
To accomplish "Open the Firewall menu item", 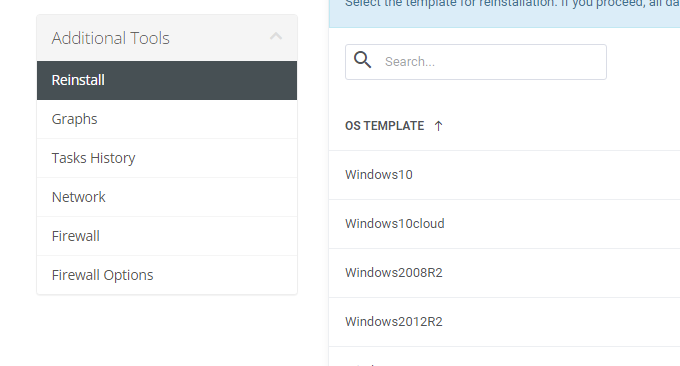I will (167, 236).
